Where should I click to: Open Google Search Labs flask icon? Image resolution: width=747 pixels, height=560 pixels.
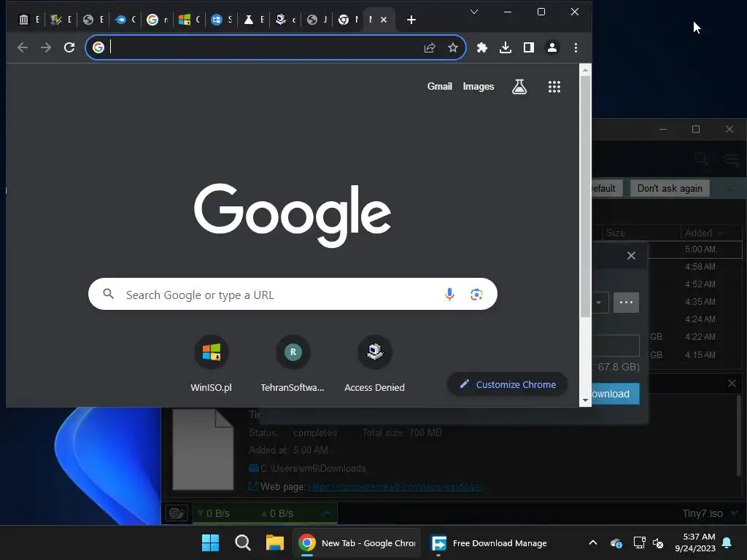click(519, 87)
